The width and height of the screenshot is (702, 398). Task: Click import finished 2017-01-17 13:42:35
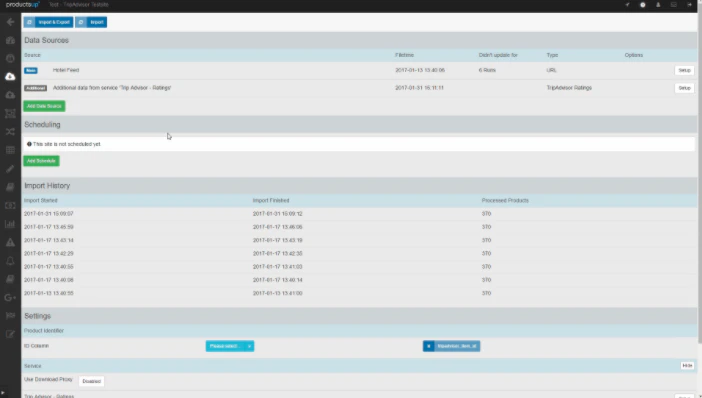point(277,253)
